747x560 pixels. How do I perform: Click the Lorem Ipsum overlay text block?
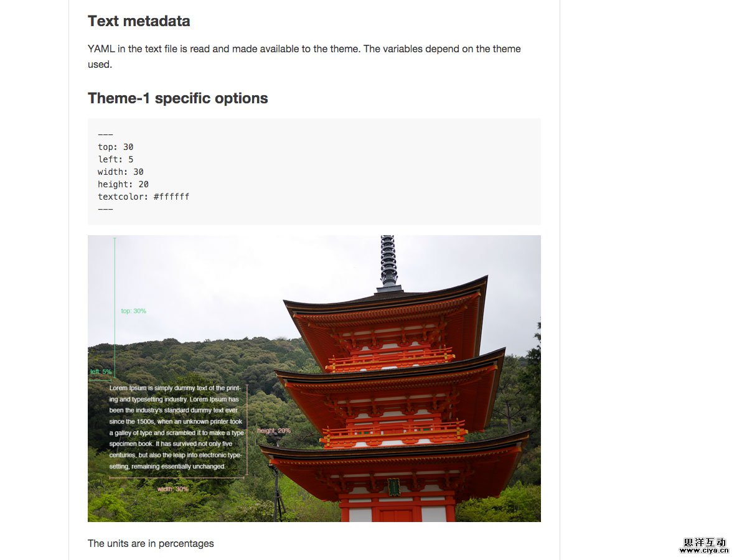(x=176, y=427)
